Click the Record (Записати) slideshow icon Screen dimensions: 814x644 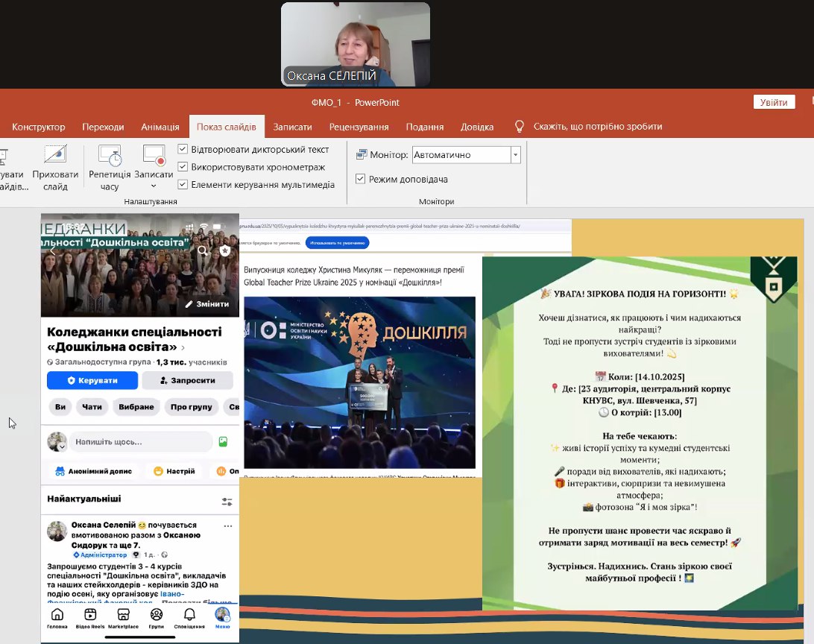click(154, 155)
